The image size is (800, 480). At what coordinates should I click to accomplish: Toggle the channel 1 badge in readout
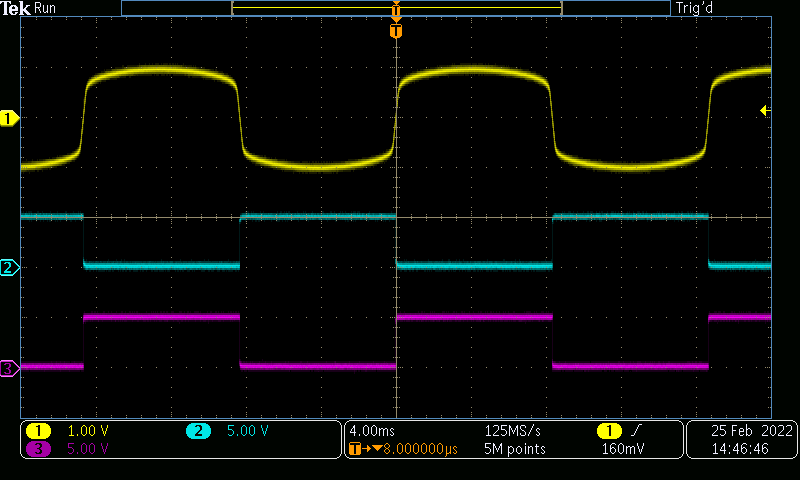pos(39,431)
